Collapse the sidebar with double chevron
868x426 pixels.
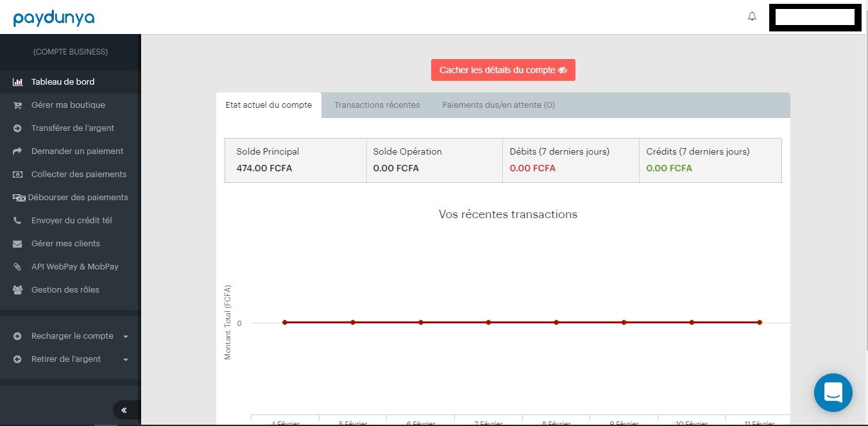click(124, 410)
